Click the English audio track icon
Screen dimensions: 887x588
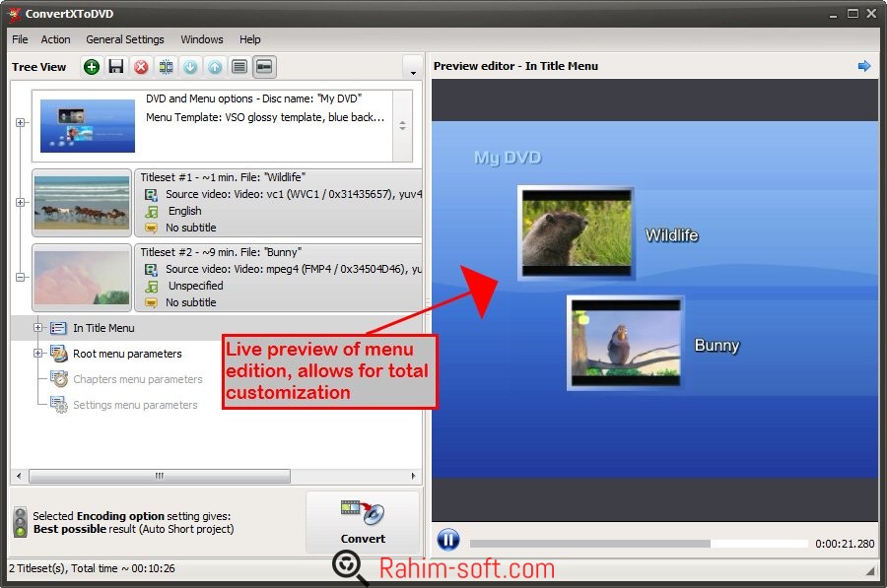(151, 212)
